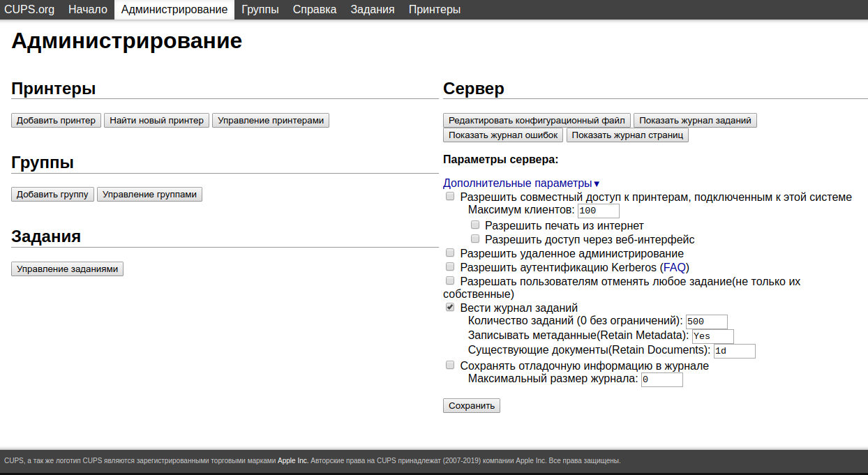The height and width of the screenshot is (475, 868).
Task: Allow users to cancel any job checkbox
Action: click(x=450, y=280)
